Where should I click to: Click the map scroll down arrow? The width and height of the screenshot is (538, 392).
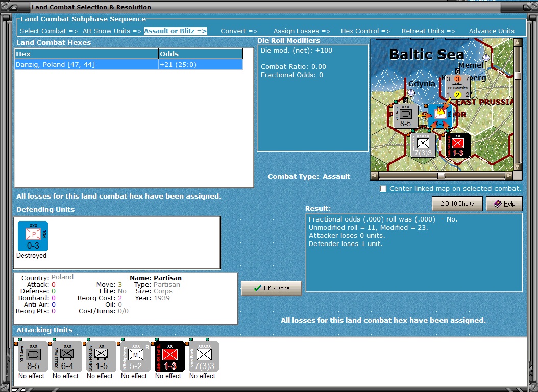coord(518,167)
